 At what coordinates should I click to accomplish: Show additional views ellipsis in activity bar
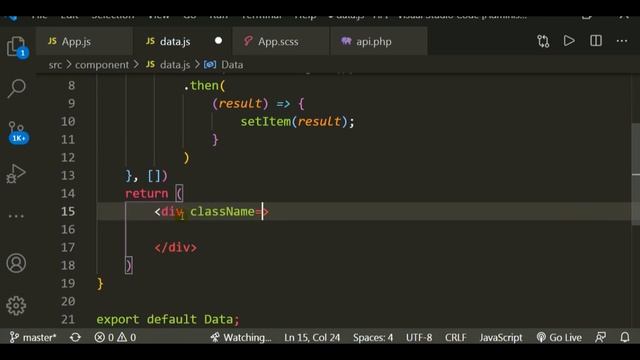(16, 216)
